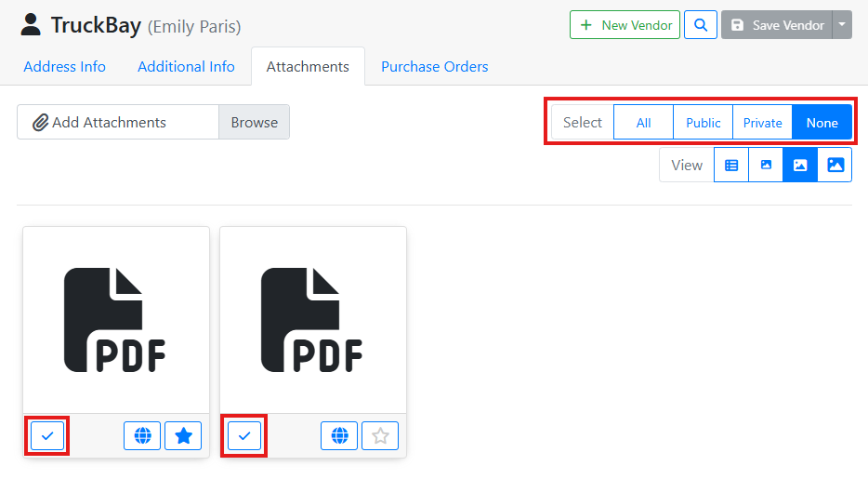The height and width of the screenshot is (479, 868).
Task: Select the medium thumbnail view
Action: (800, 166)
